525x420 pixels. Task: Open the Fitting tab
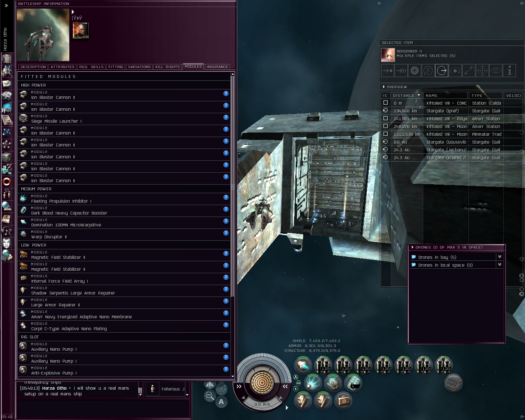tap(116, 67)
